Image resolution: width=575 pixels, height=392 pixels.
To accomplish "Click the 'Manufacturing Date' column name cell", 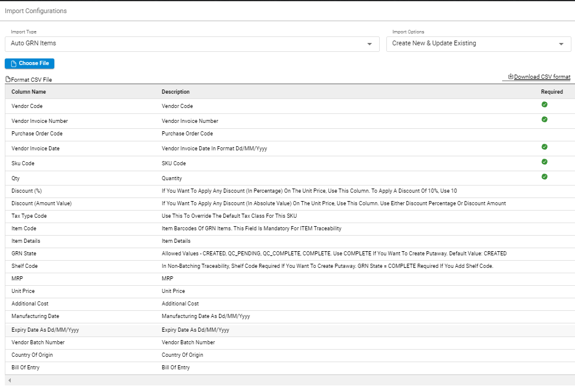I will pos(35,316).
